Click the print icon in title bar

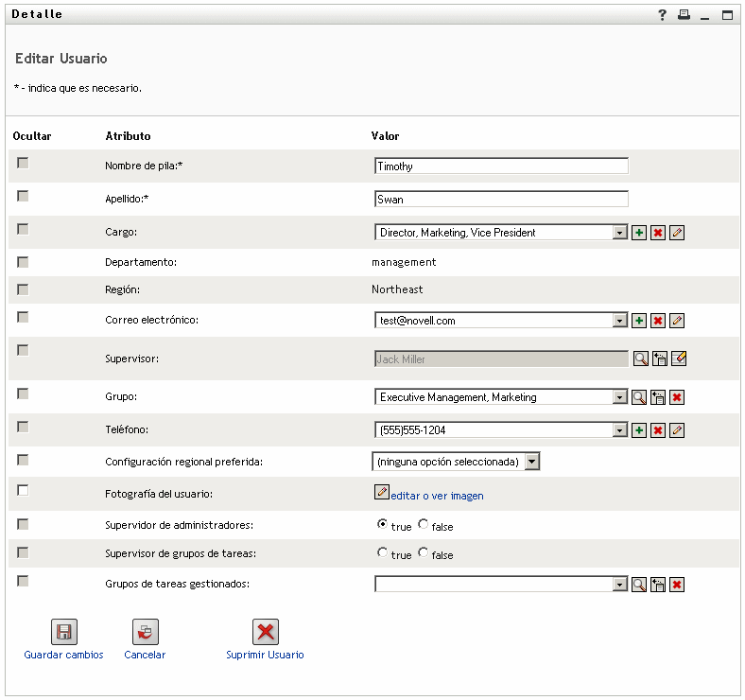[x=684, y=15]
